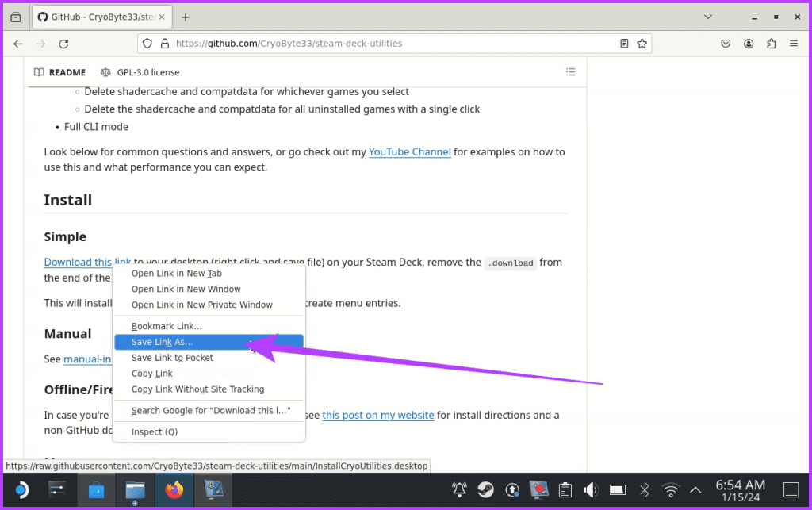
Task: Open the list all tabs chevron
Action: 708,16
